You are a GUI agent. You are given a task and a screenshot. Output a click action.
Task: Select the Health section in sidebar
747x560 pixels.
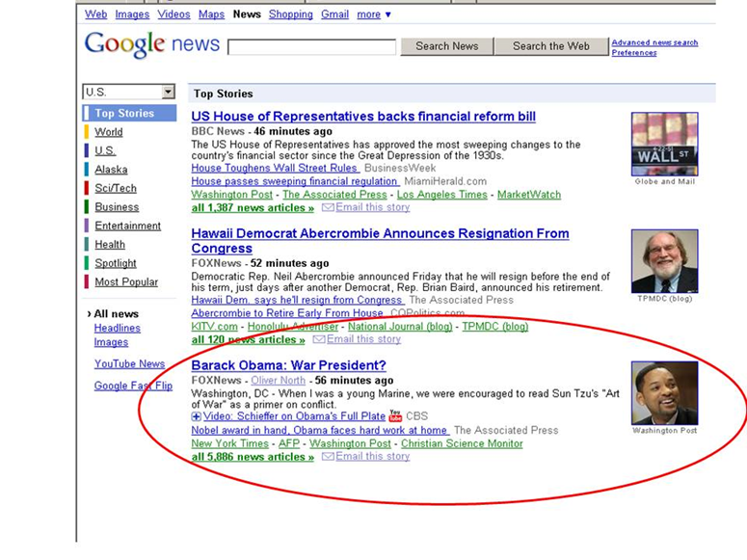click(110, 245)
